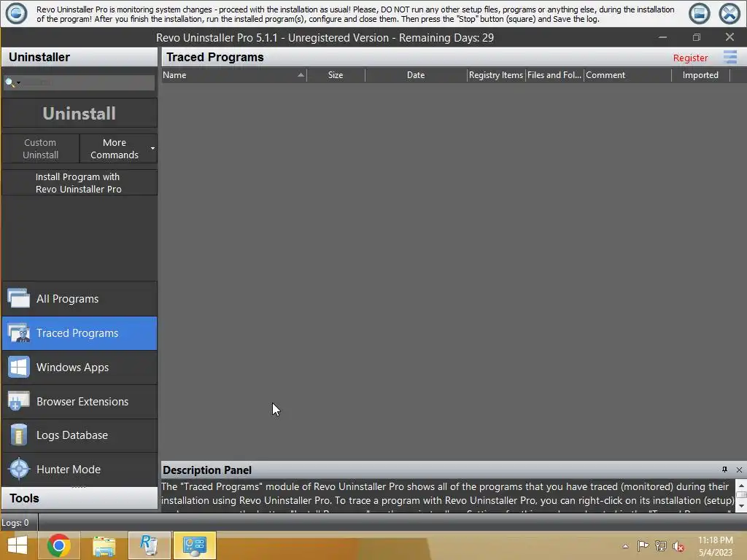Click the muted volume tray icon
The width and height of the screenshot is (747, 560).
coord(678,546)
